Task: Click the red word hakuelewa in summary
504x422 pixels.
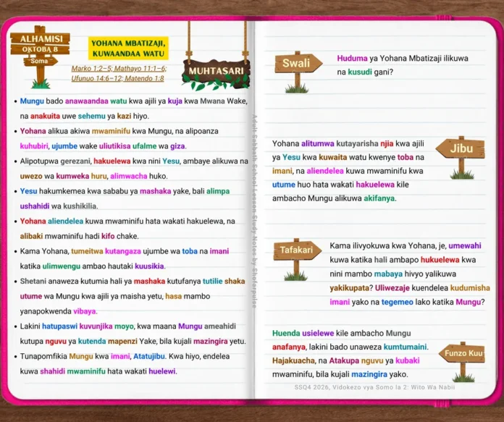Action: 112,161
